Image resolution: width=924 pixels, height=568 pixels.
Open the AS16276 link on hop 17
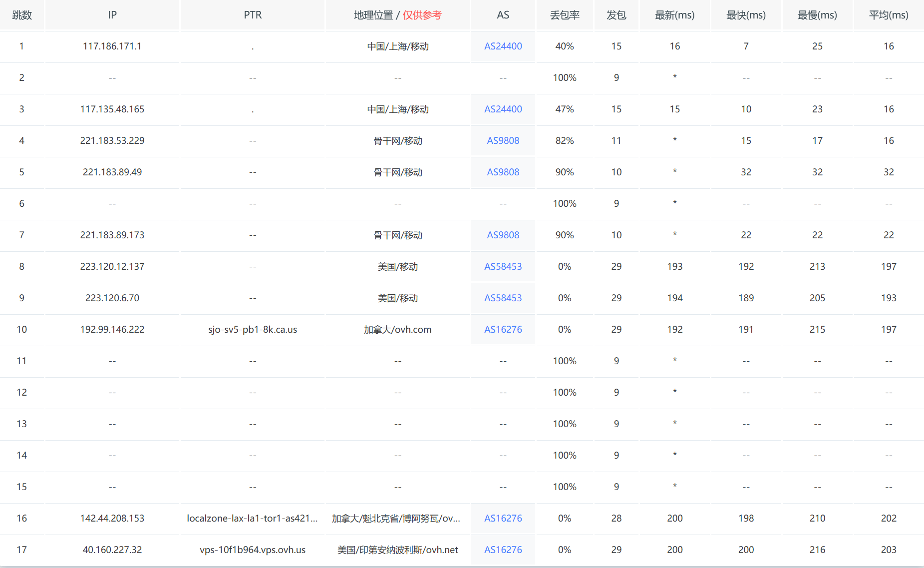502,549
